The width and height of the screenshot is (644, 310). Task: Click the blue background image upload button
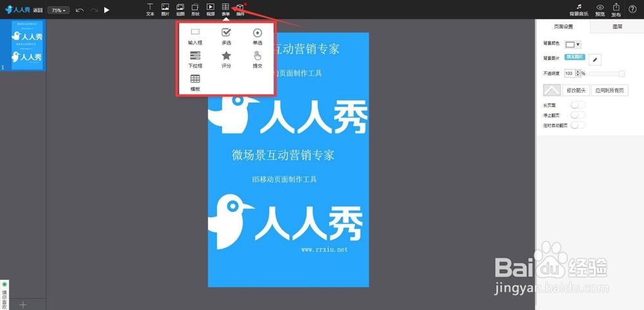tap(575, 57)
